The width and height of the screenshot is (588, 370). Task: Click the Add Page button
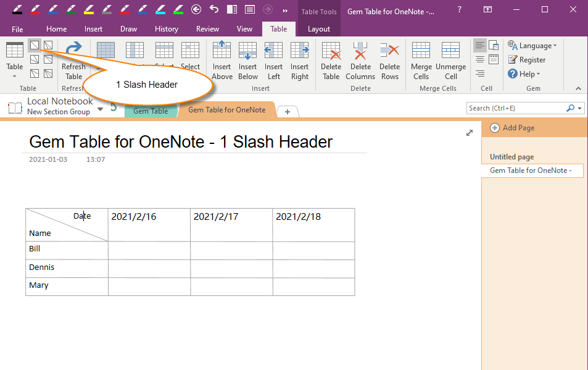pos(512,128)
